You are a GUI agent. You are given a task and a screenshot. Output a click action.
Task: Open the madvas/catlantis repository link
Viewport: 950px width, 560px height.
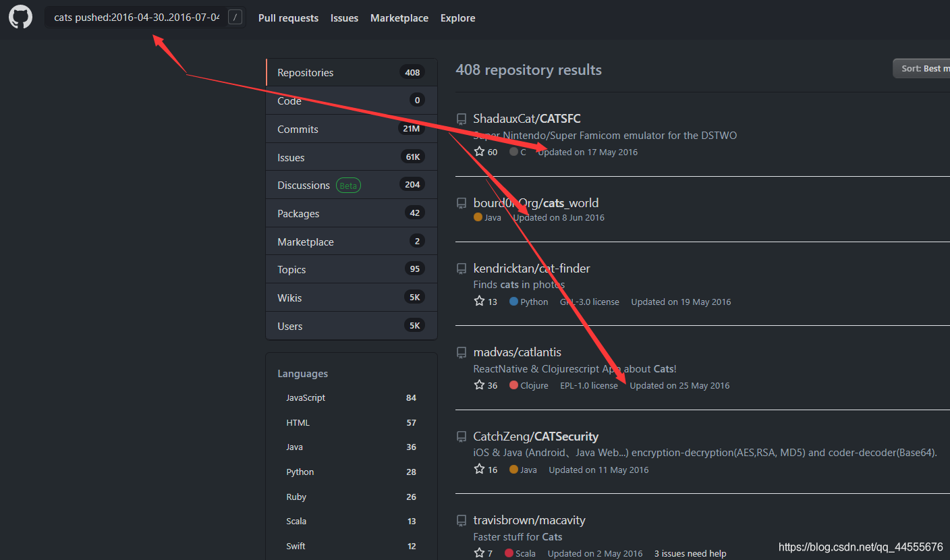coord(518,352)
